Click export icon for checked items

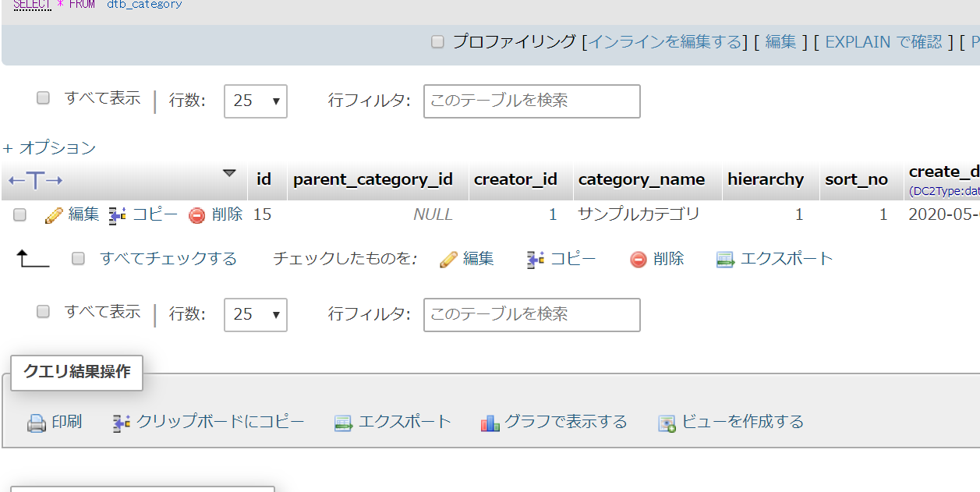click(x=726, y=260)
